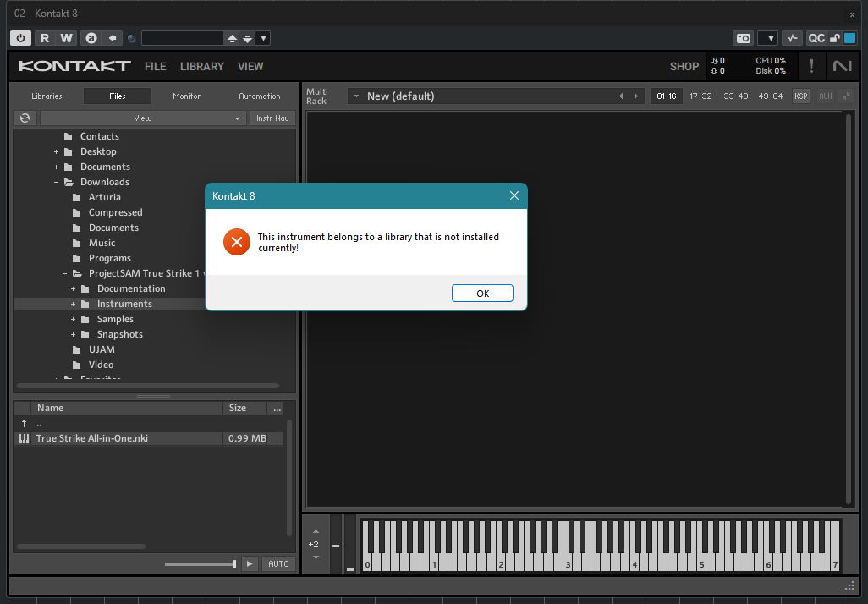Click the circled 'a' toolbar icon
The width and height of the screenshot is (868, 604).
91,38
